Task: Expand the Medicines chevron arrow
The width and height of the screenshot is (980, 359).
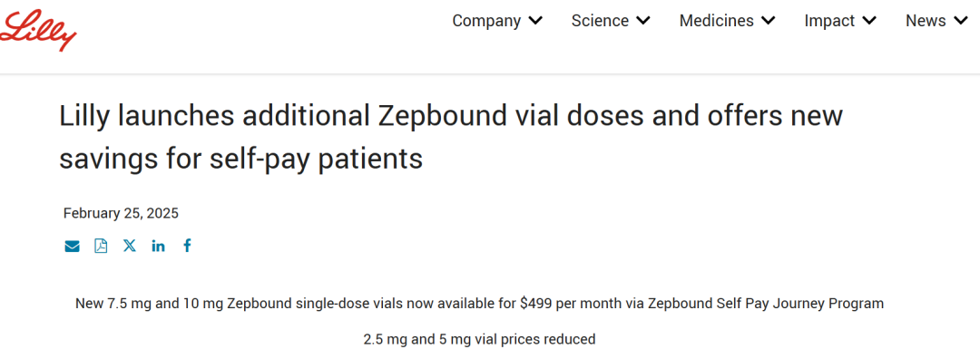Action: 769,21
